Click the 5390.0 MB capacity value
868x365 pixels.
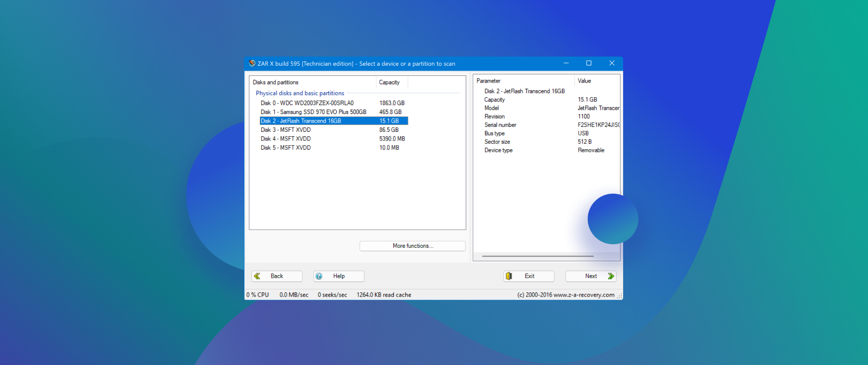[x=392, y=139]
